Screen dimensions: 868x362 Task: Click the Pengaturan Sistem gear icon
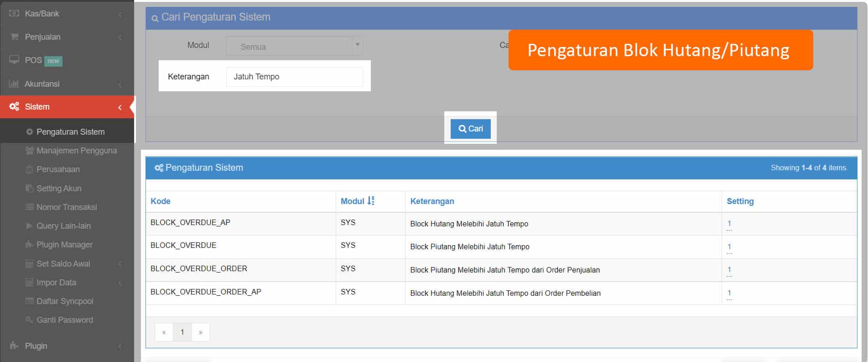30,132
